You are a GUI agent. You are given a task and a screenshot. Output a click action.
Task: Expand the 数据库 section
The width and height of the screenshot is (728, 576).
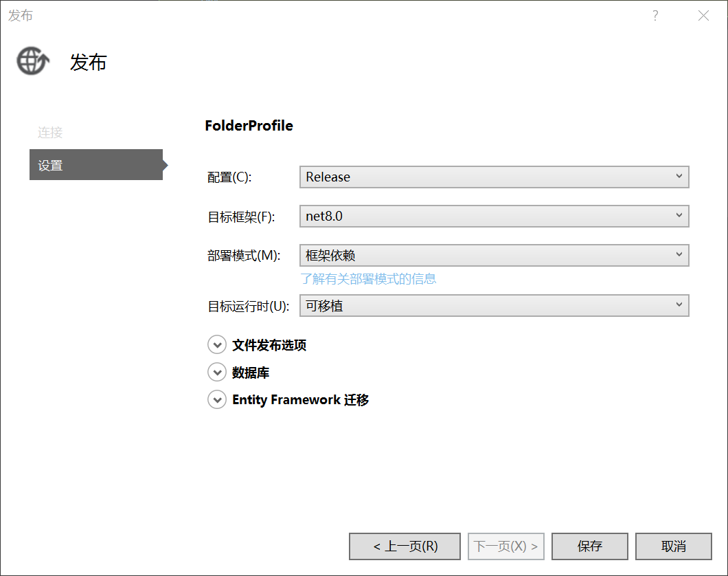click(217, 372)
